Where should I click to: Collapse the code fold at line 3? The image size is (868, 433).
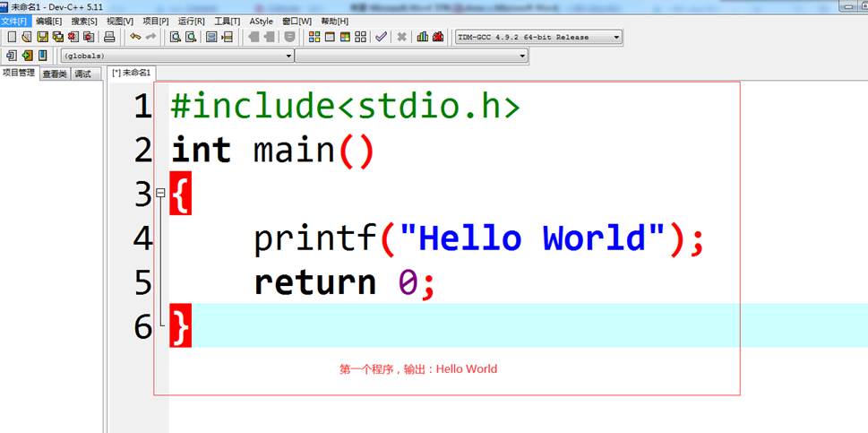tap(160, 193)
